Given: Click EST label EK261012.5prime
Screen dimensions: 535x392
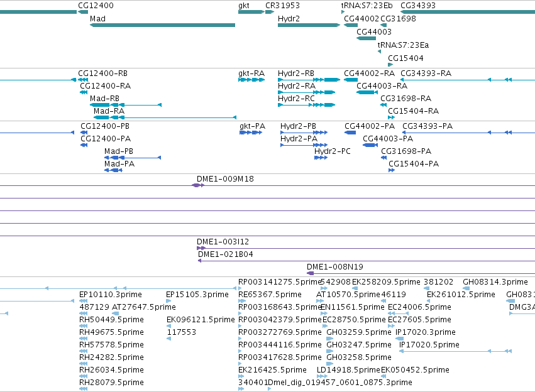Looking at the screenshot, I should 461,295.
